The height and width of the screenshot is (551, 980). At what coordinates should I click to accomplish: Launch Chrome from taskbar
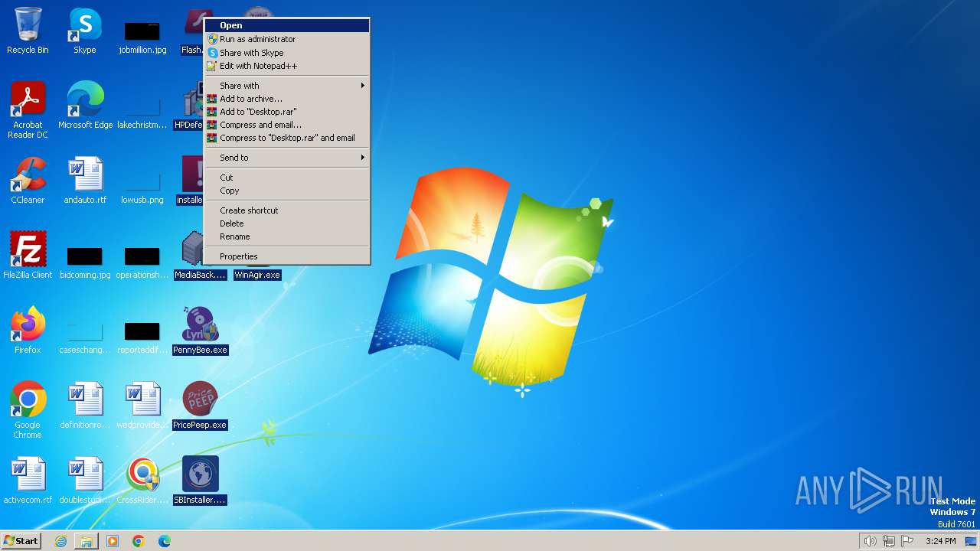point(139,541)
